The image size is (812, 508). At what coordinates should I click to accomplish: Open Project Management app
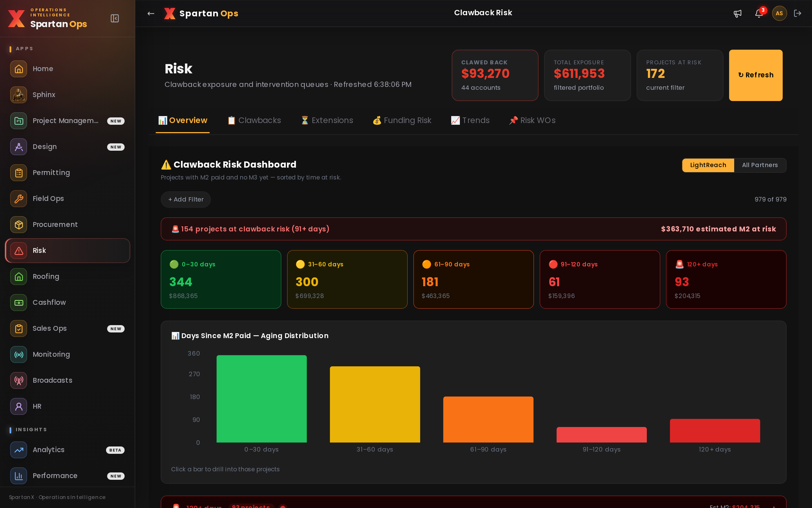[67, 121]
